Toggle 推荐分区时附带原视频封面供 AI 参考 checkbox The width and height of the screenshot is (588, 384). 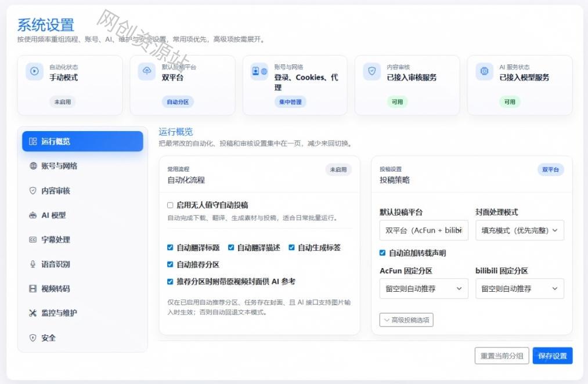(x=170, y=281)
